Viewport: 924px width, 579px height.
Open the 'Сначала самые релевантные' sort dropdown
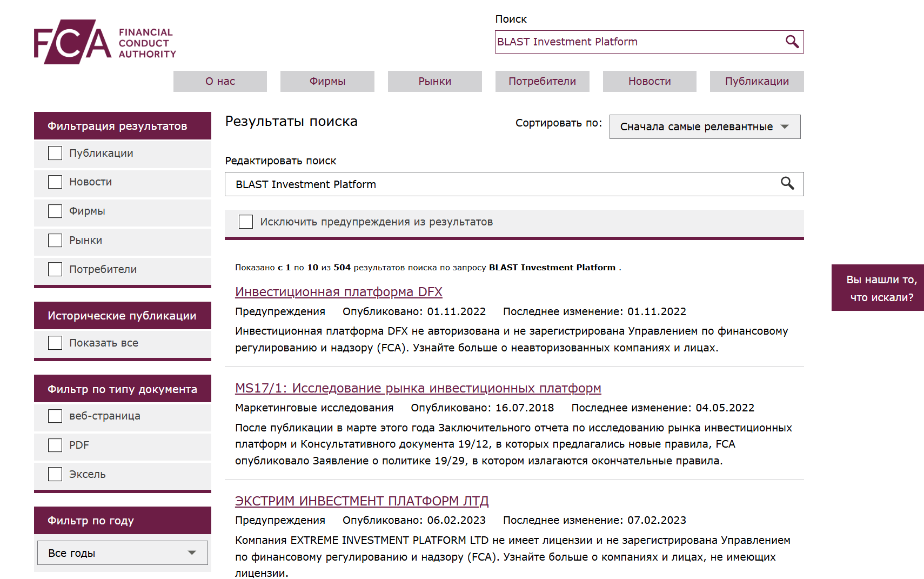[x=704, y=127]
